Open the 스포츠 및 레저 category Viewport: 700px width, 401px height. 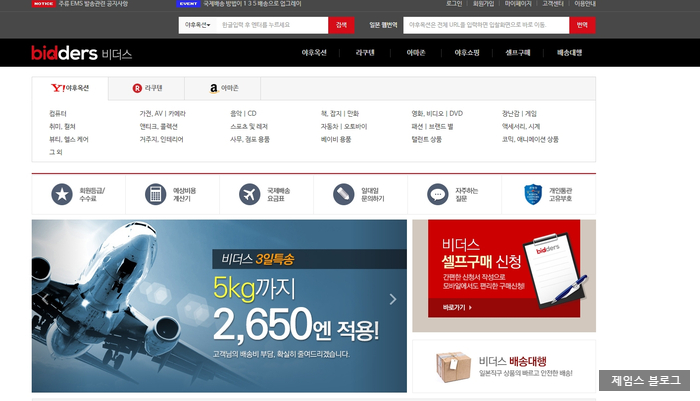coord(249,127)
